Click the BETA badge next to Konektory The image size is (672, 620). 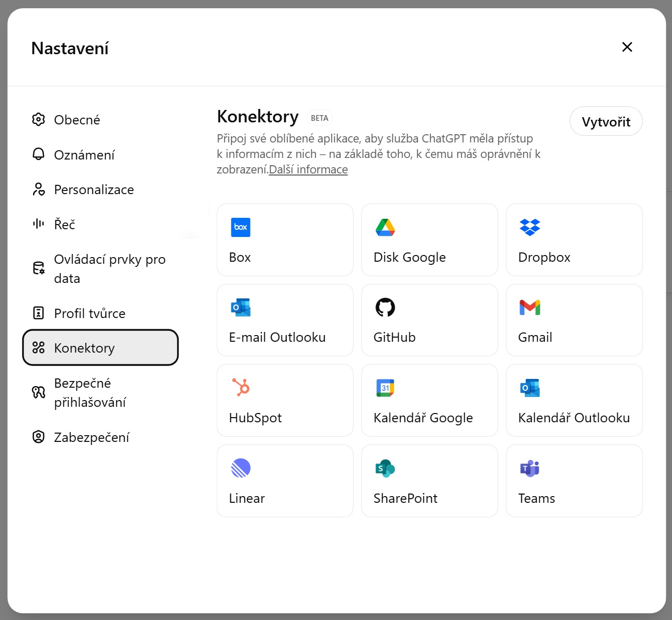(320, 118)
